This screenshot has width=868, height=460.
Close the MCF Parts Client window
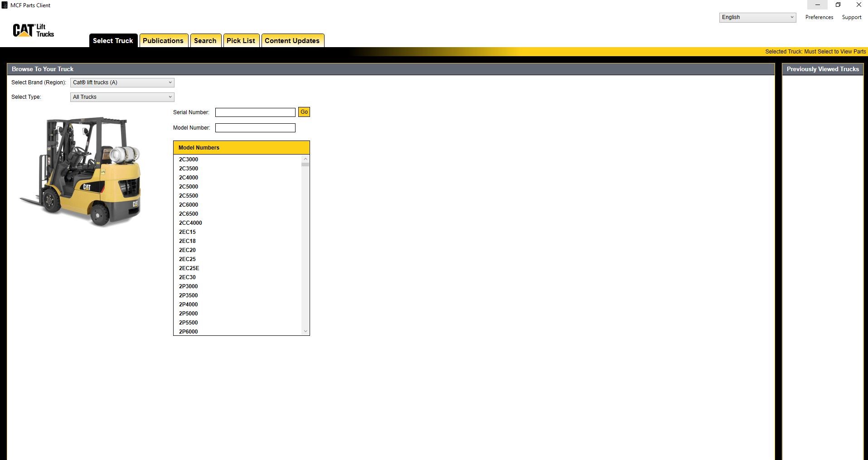[x=858, y=5]
